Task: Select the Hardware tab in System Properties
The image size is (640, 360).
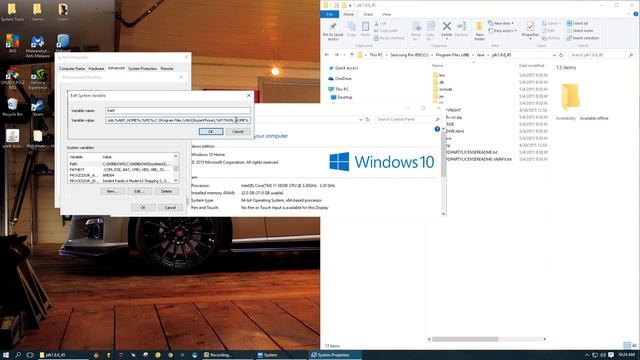Action: tap(96, 69)
